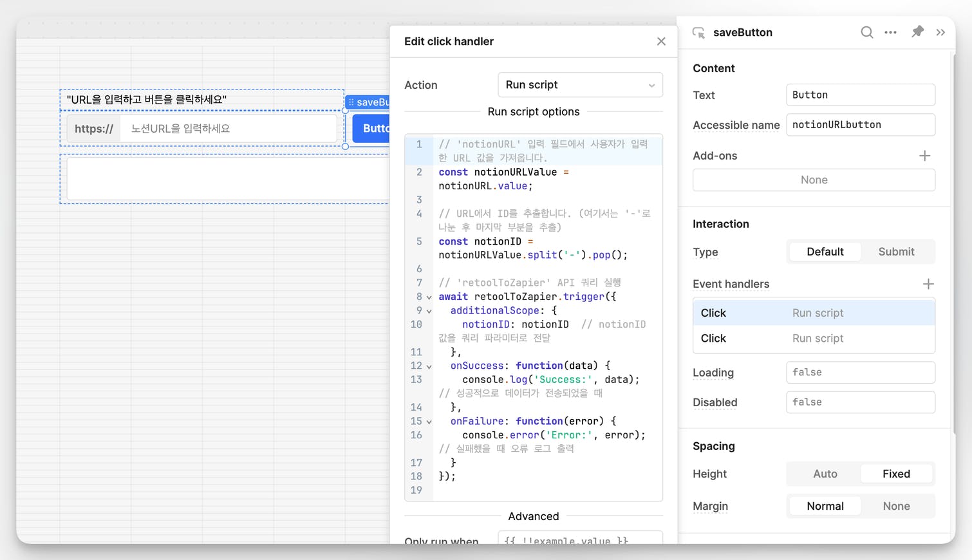
Task: Click the search icon in saveButton inspector
Action: click(866, 32)
